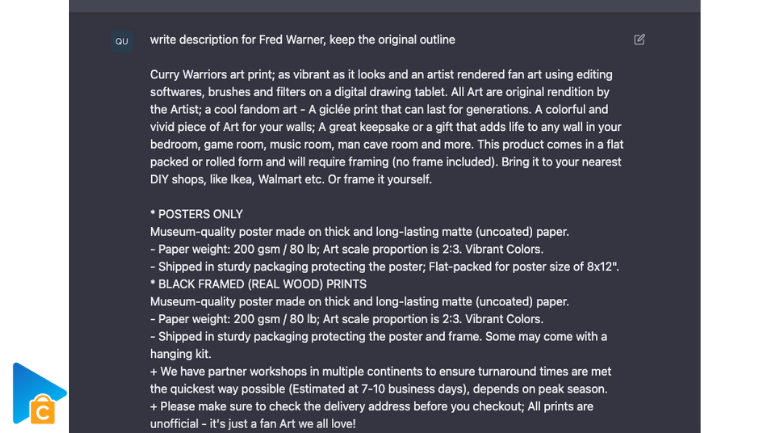The width and height of the screenshot is (770, 433).
Task: Click the '* BLACK FRAMED (REAL WOOD) PRINTS' heading
Action: click(x=258, y=284)
